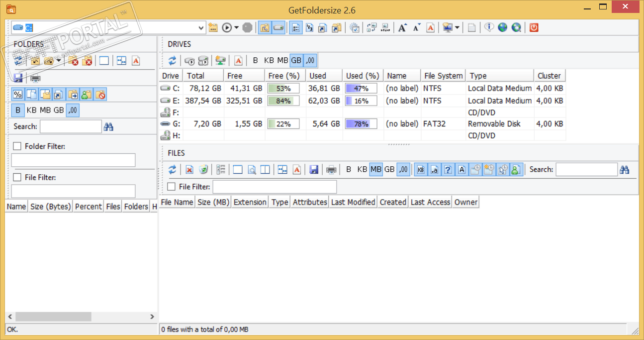
Task: Click binoculars search icon in Folders panel
Action: [x=109, y=127]
